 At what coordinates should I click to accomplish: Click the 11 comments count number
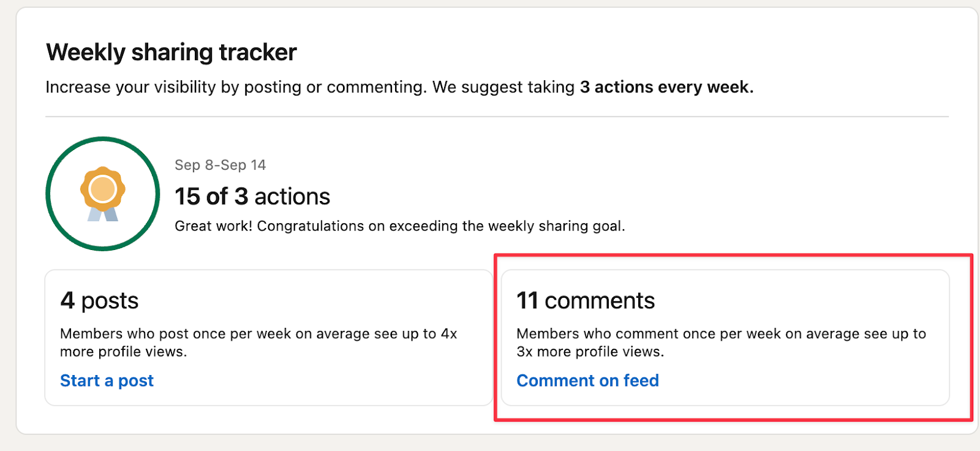pos(527,300)
